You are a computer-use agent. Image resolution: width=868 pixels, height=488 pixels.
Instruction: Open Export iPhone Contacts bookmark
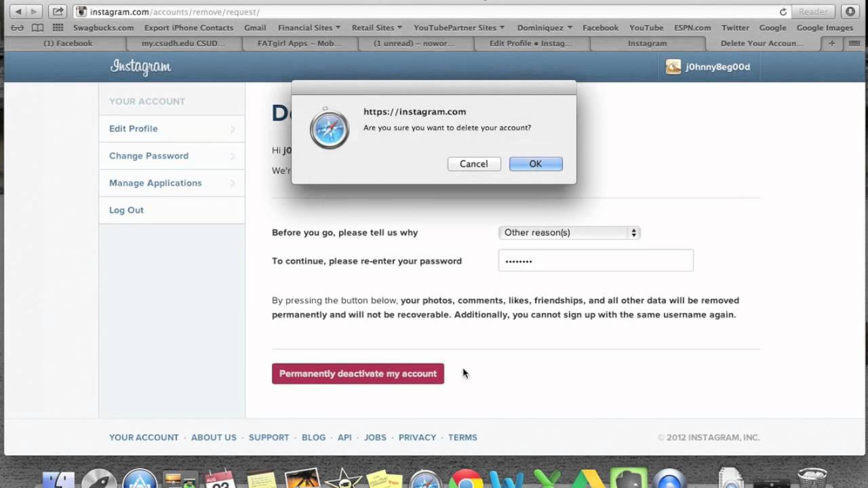[189, 28]
